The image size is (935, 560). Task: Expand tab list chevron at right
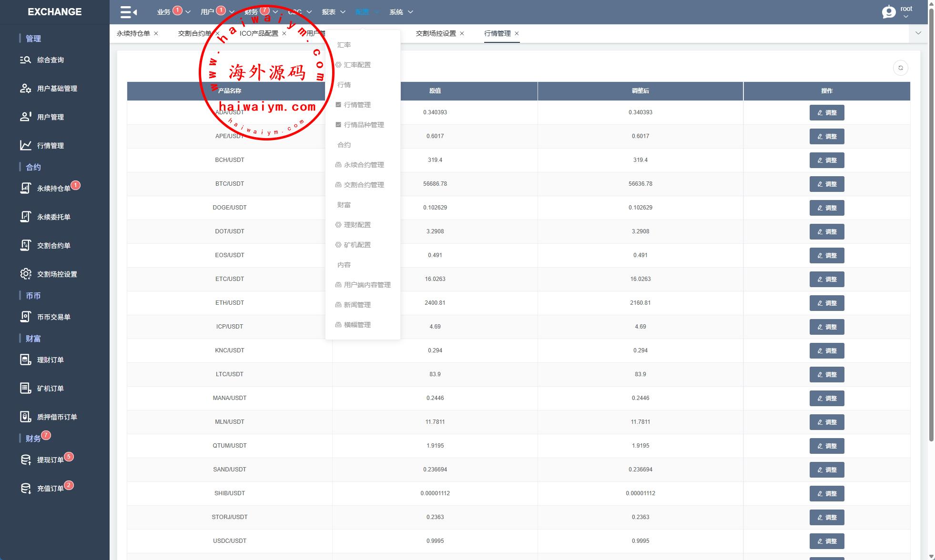[918, 33]
